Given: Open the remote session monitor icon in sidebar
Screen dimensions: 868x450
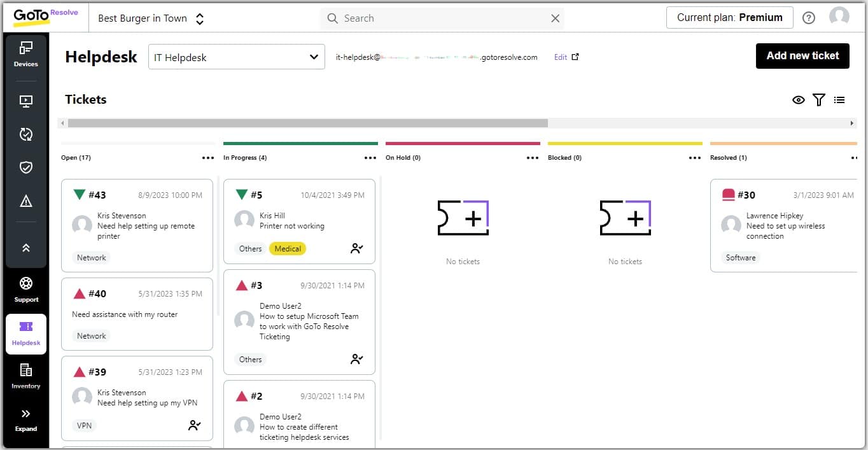Looking at the screenshot, I should [26, 101].
